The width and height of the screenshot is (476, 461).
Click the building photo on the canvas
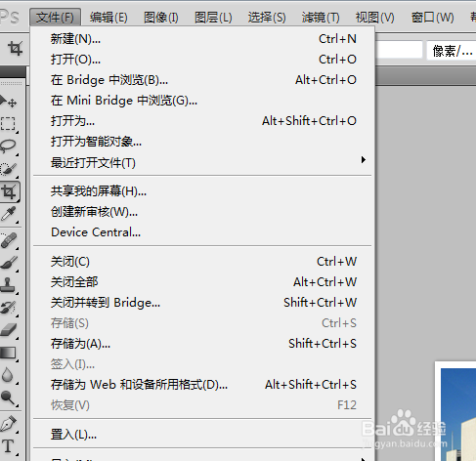[x=458, y=414]
